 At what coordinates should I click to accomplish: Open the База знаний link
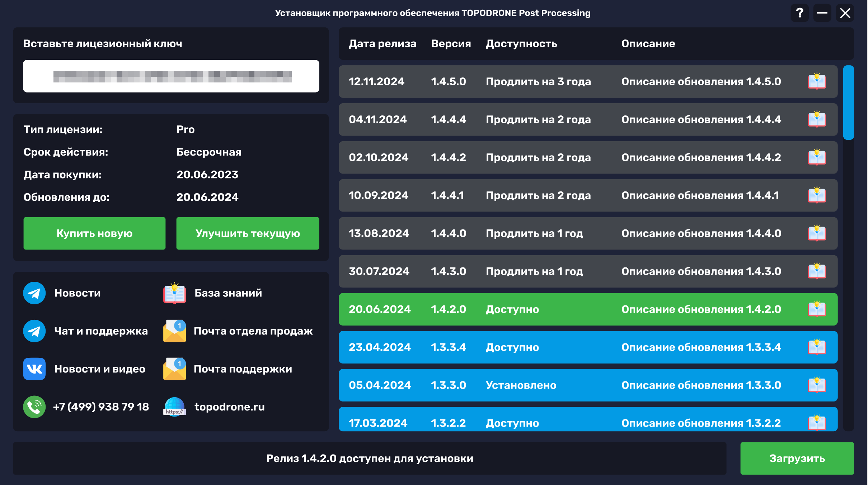(228, 293)
